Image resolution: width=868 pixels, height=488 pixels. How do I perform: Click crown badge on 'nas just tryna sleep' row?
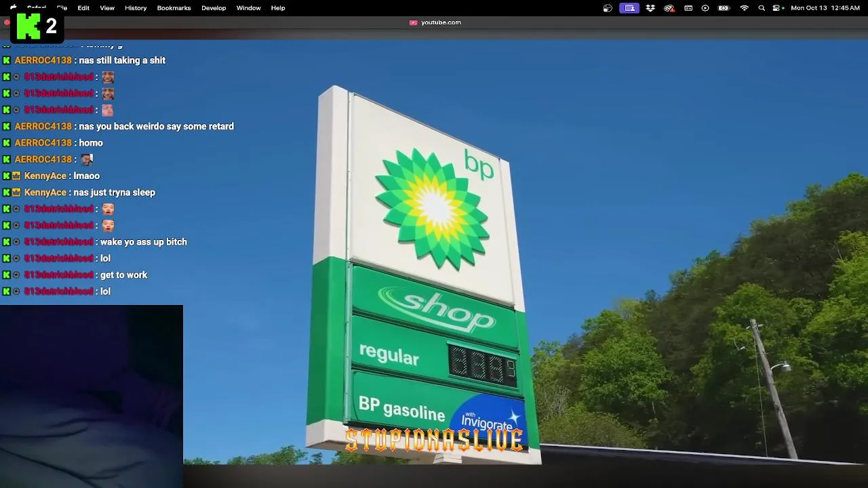click(x=17, y=192)
